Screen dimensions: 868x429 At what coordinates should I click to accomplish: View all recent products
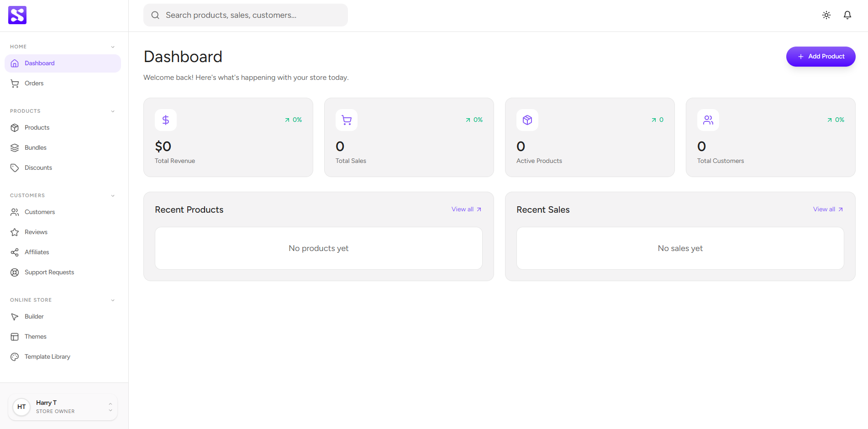(466, 209)
